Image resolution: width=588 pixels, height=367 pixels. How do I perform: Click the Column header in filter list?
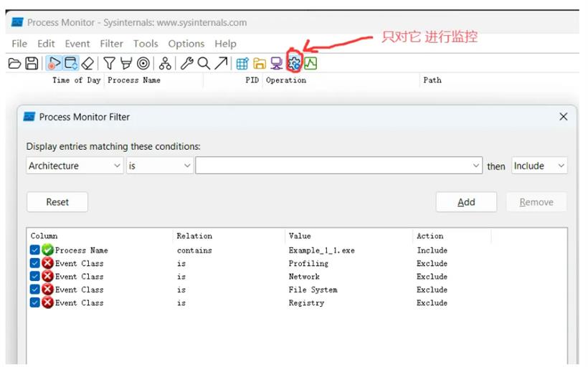coord(44,236)
